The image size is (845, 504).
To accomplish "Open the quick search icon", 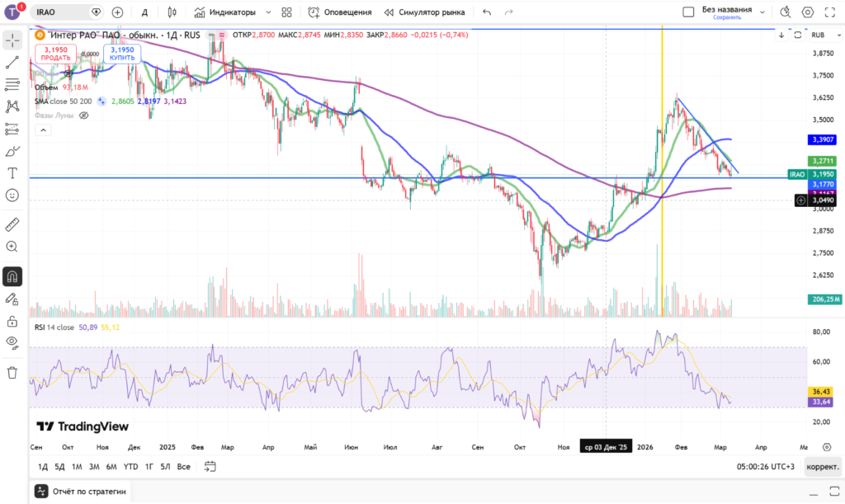I will point(786,12).
